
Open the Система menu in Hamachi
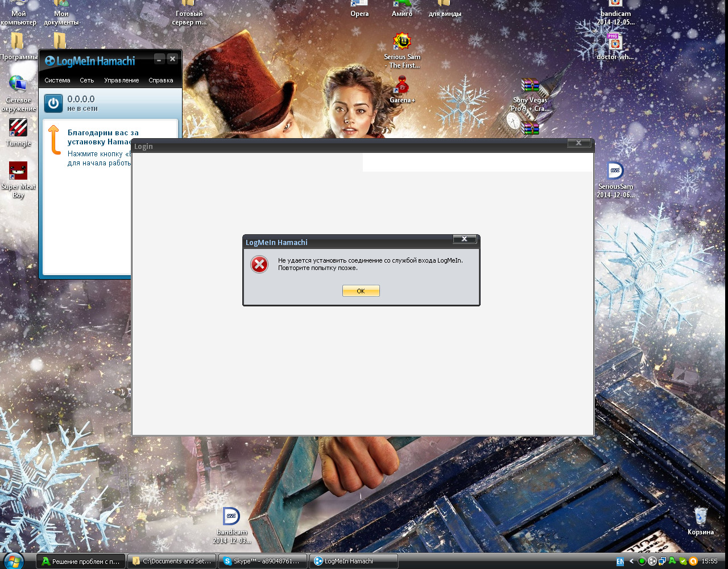[x=57, y=80]
